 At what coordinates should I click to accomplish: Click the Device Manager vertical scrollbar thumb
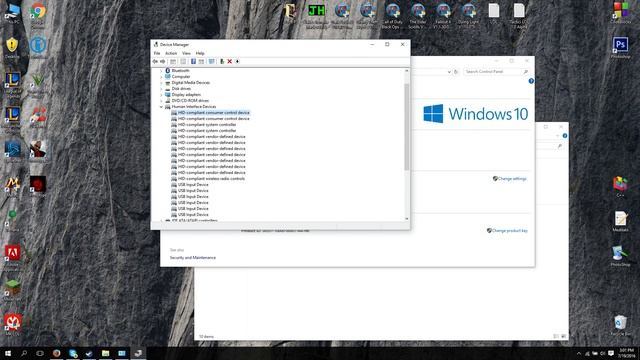[x=407, y=127]
